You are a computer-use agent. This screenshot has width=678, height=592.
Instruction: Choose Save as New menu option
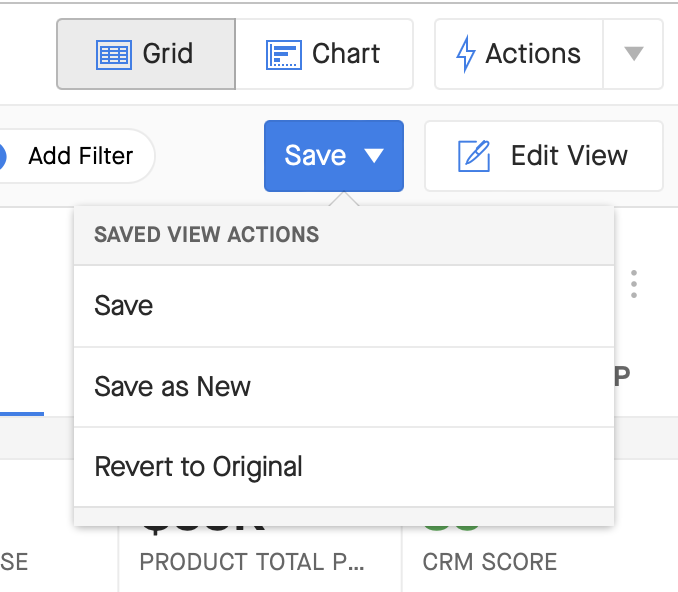coord(344,387)
